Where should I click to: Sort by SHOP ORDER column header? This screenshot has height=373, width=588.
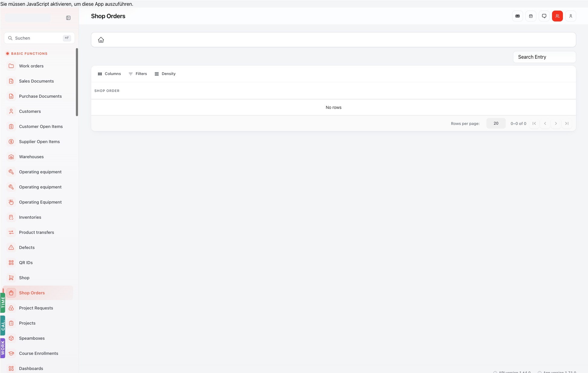(x=107, y=91)
